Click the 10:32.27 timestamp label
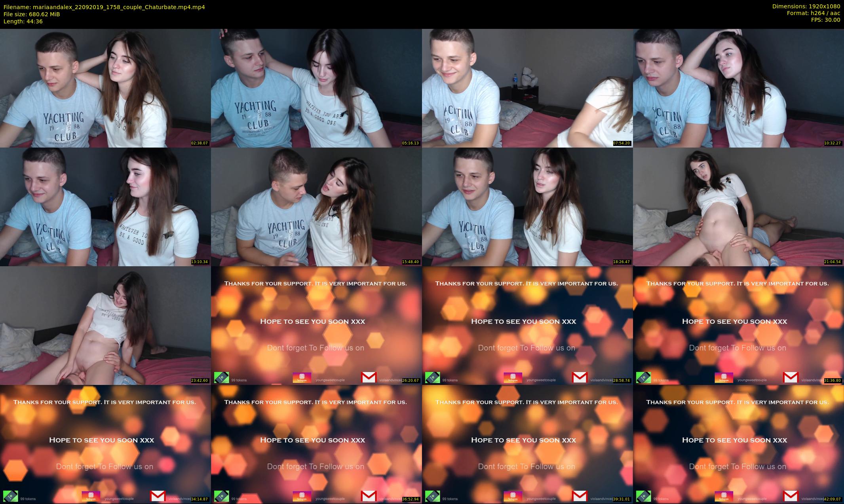The image size is (844, 504). [x=833, y=143]
